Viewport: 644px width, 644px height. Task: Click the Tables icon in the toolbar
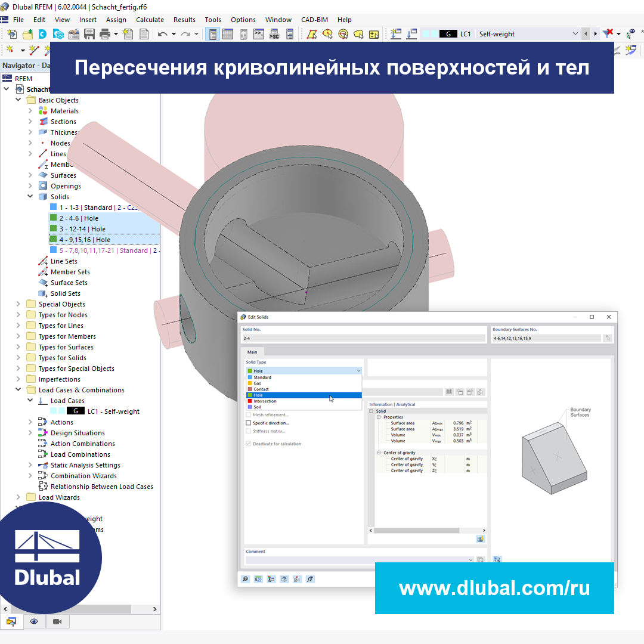pos(227,33)
